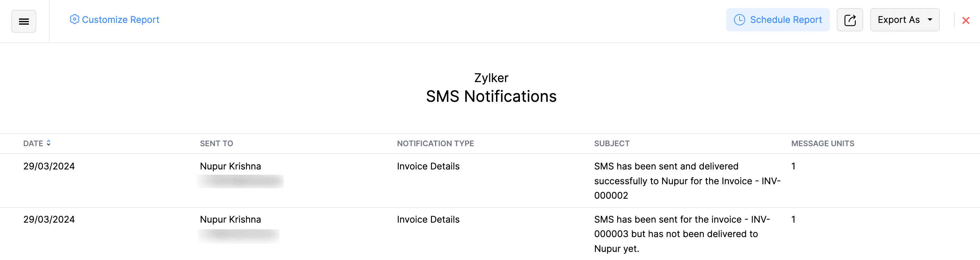This screenshot has height=260, width=980.
Task: Click the export arrow inside the share button
Action: pyautogui.click(x=849, y=19)
